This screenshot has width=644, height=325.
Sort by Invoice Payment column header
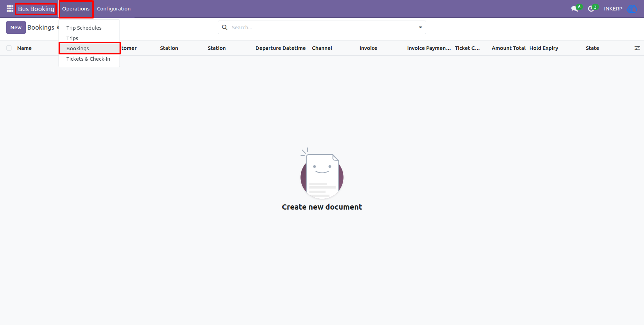pyautogui.click(x=429, y=48)
